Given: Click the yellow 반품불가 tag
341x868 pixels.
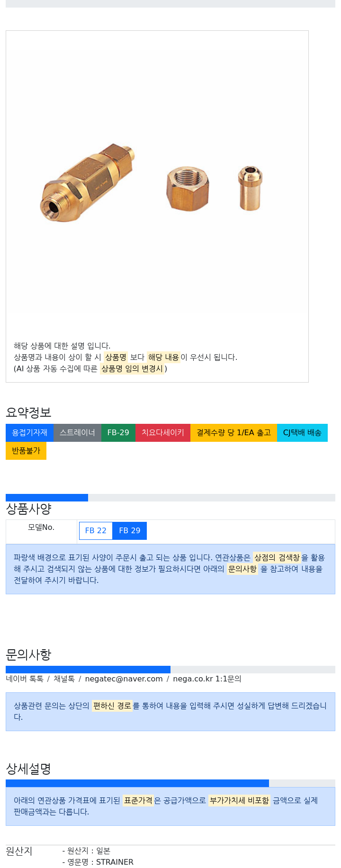Looking at the screenshot, I should 26,451.
